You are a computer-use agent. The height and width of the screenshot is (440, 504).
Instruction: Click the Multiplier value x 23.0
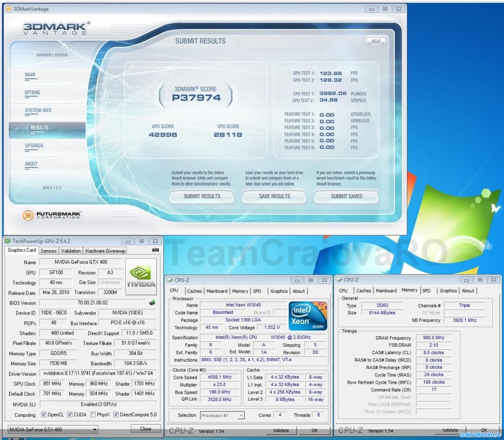(x=220, y=385)
